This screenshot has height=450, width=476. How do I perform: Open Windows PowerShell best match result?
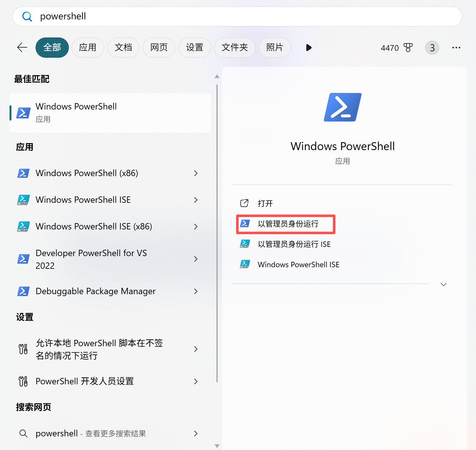point(110,113)
